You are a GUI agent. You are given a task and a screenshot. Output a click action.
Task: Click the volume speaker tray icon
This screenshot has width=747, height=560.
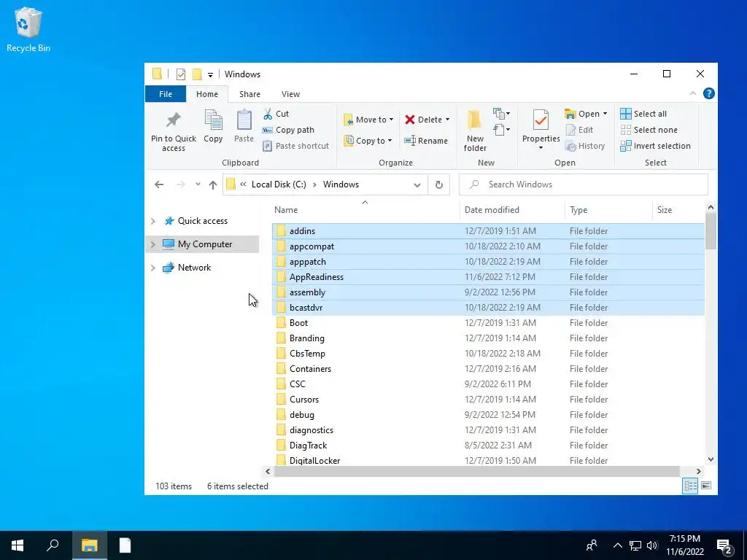tap(652, 545)
